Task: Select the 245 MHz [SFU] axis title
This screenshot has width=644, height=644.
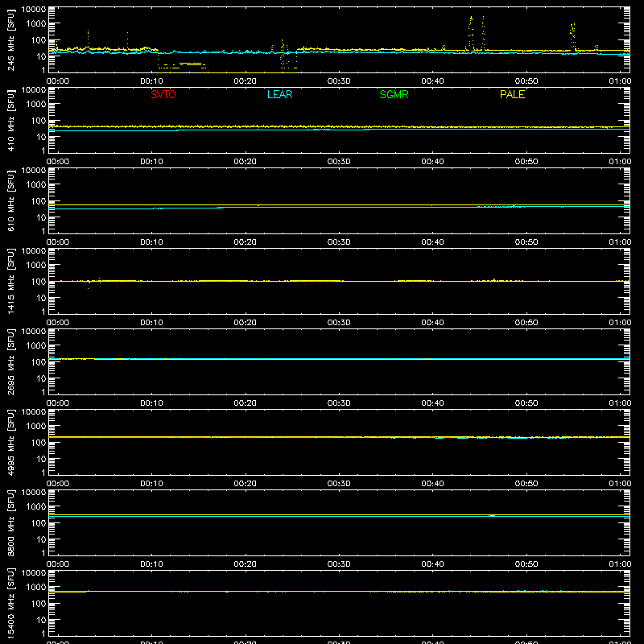Action: [x=11, y=40]
